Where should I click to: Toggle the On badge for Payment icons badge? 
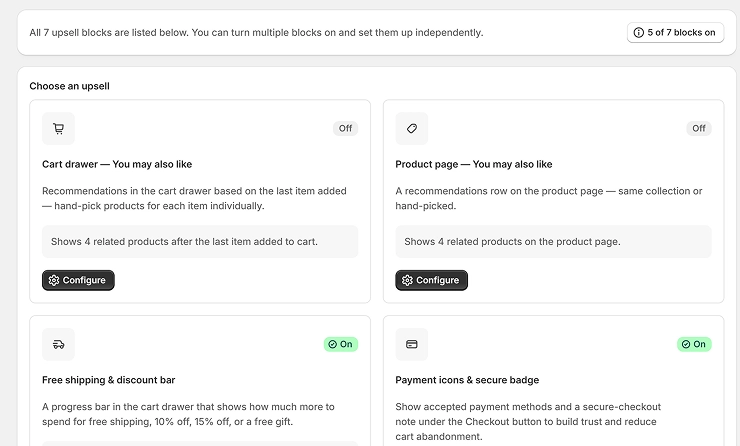click(694, 344)
